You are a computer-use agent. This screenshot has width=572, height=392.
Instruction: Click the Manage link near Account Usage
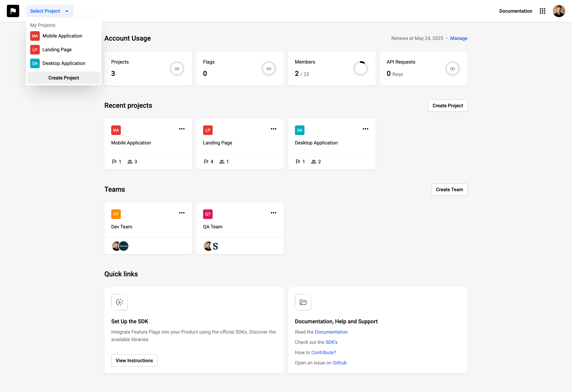[459, 38]
